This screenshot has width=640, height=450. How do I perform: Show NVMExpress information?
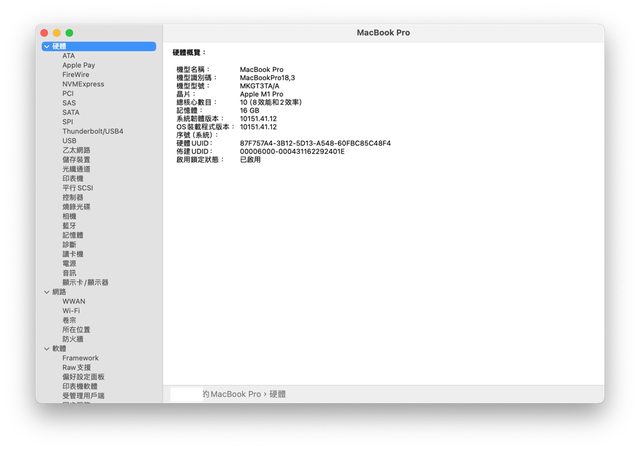pyautogui.click(x=83, y=84)
